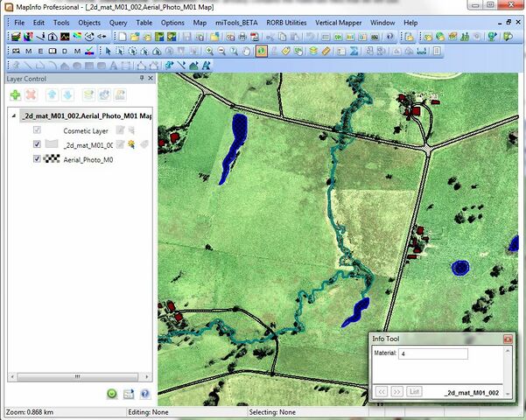Click the Move Layer Up arrow icon
This screenshot has height=420, width=526.
52,94
